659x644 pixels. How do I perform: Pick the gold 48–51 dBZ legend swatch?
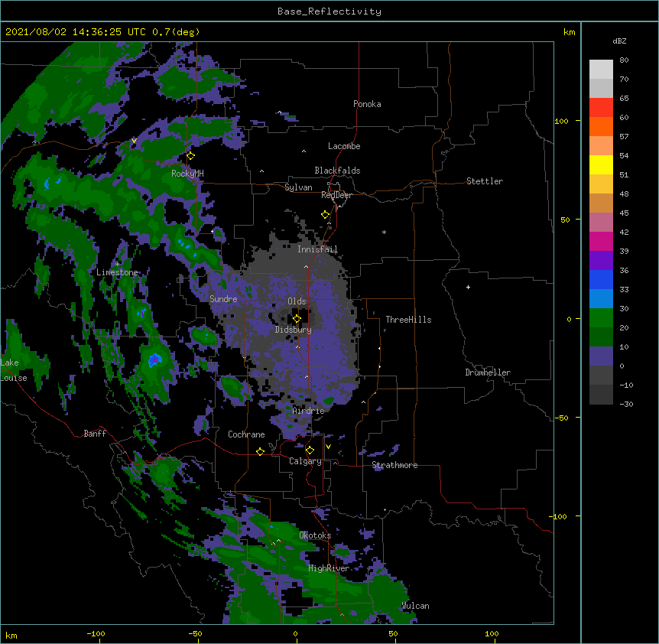point(601,184)
